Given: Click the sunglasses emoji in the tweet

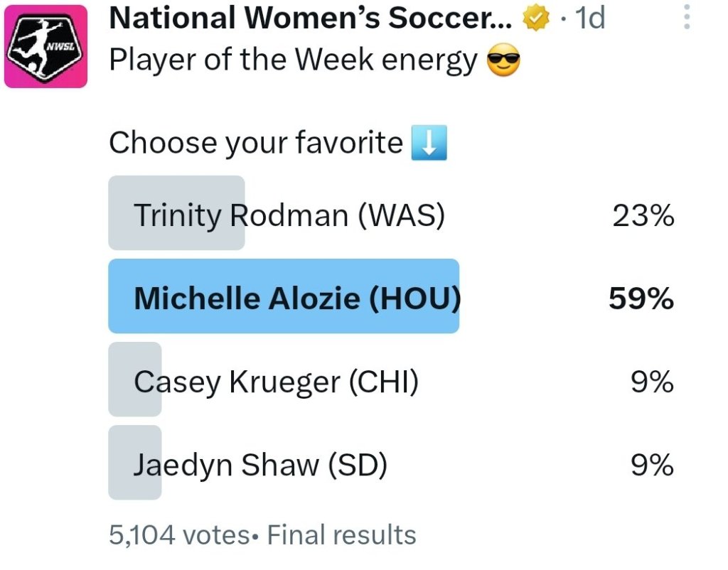Looking at the screenshot, I should tap(503, 60).
